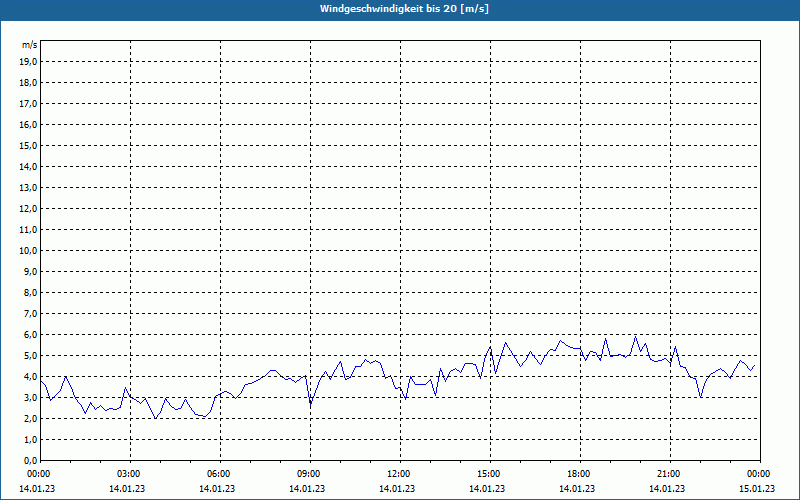The width and height of the screenshot is (800, 500).
Task: Select the 19,0 y-axis tick label
Action: tap(29, 61)
